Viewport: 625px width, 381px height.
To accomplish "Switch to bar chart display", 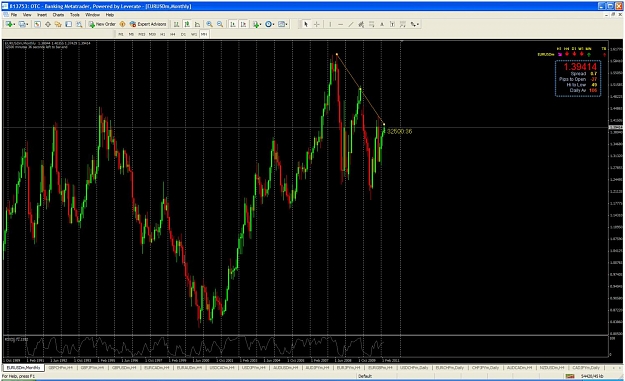I will click(x=176, y=24).
